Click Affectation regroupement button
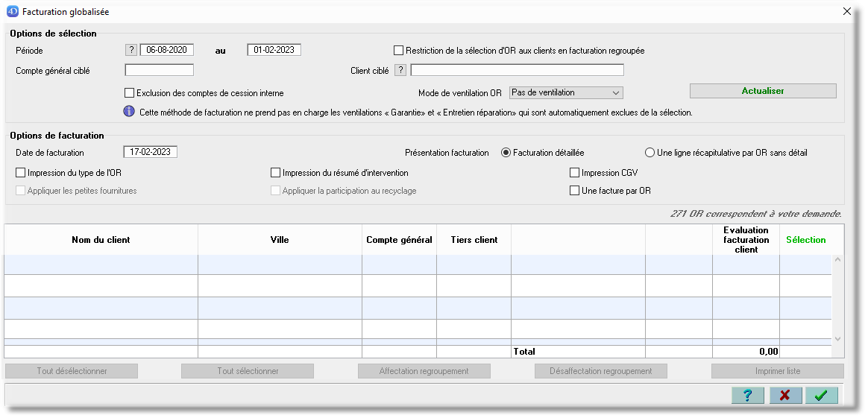Image resolution: width=868 pixels, height=418 pixels. pyautogui.click(x=424, y=371)
